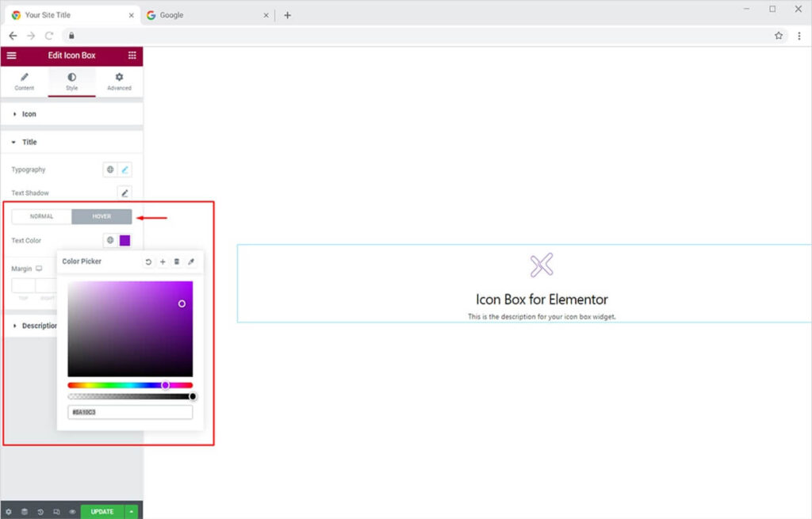Edit Typography with the pencil icon
The height and width of the screenshot is (519, 812).
click(x=124, y=170)
